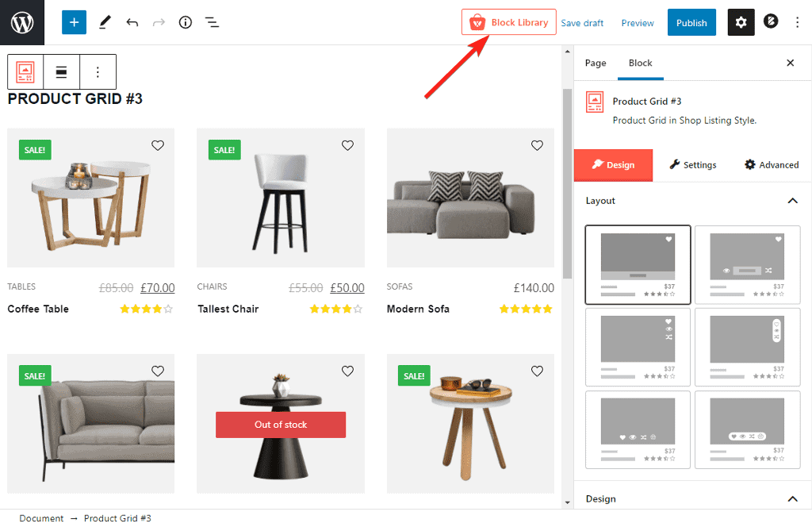Click the editor vertical scrollbar
812x527 pixels.
pyautogui.click(x=567, y=183)
